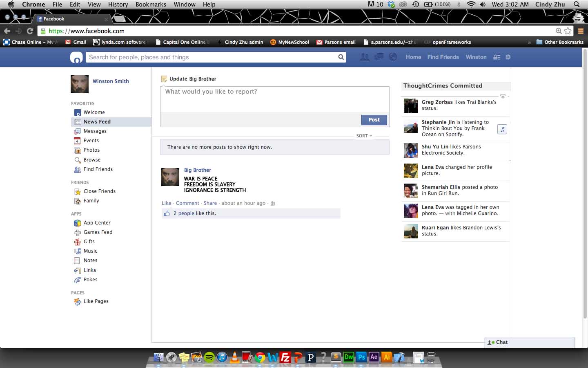Open Chrome's hamburger menu

pyautogui.click(x=580, y=31)
